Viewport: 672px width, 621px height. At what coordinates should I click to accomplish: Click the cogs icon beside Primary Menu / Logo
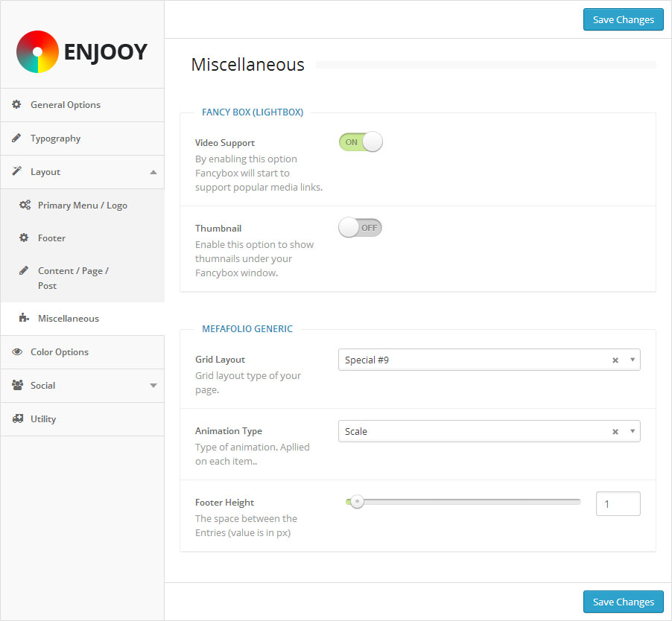(25, 206)
